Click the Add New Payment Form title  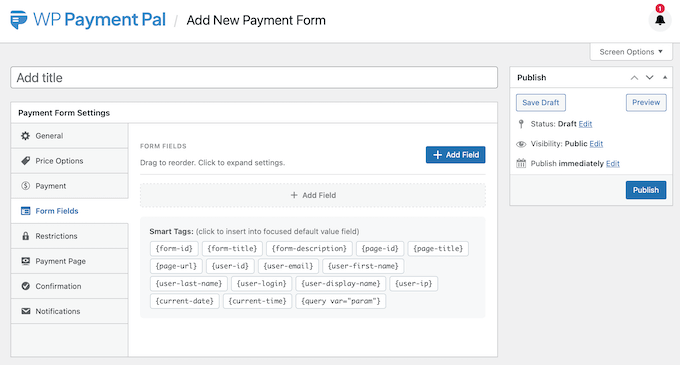tap(256, 20)
